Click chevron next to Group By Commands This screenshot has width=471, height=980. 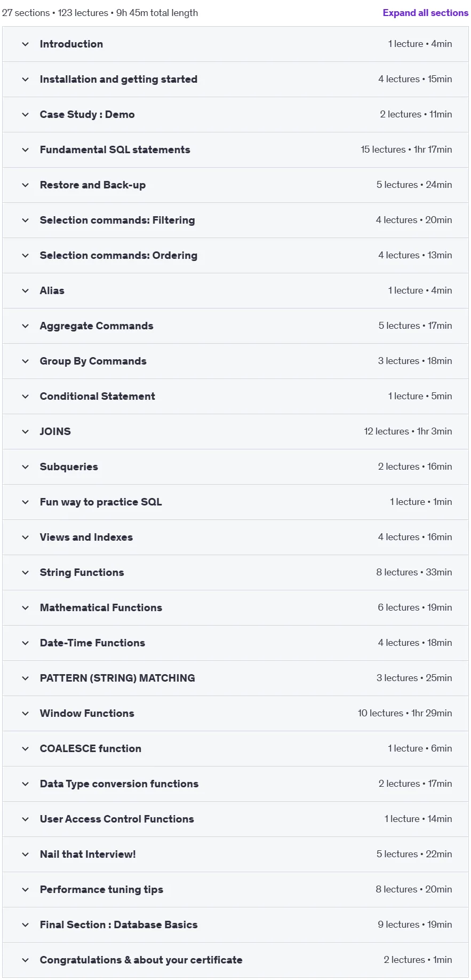(x=25, y=361)
